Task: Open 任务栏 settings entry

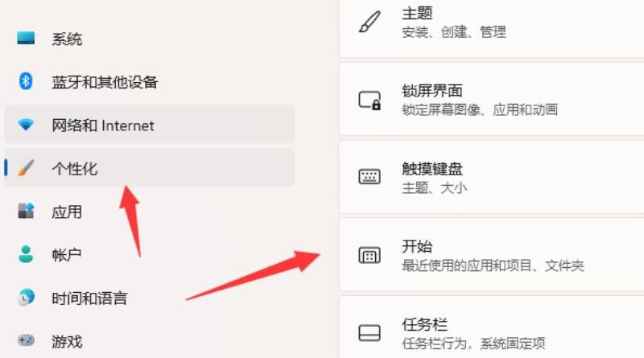Action: pyautogui.click(x=491, y=327)
